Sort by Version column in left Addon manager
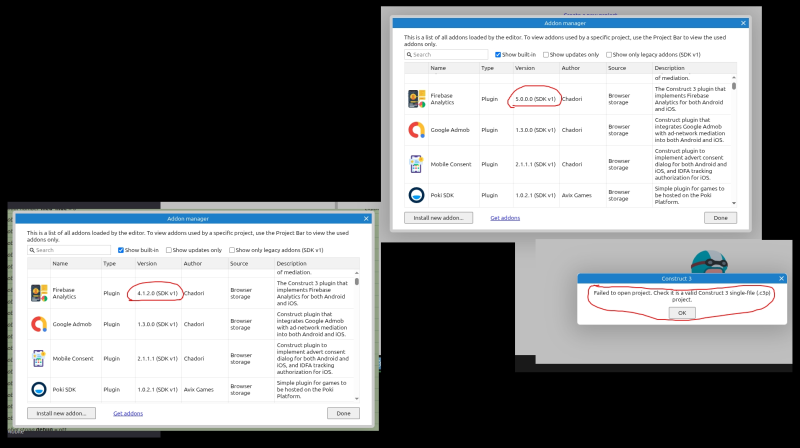Screen dimensions: 800x448 [x=158, y=263]
